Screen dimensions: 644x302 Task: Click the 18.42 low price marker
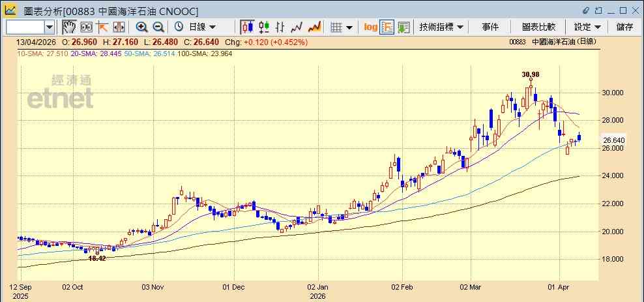pos(97,258)
